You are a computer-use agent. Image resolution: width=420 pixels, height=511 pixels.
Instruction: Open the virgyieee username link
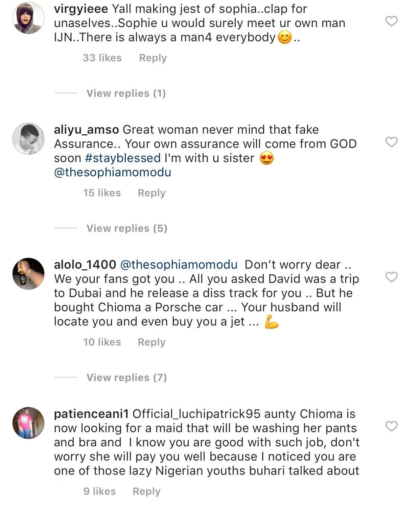click(x=81, y=9)
